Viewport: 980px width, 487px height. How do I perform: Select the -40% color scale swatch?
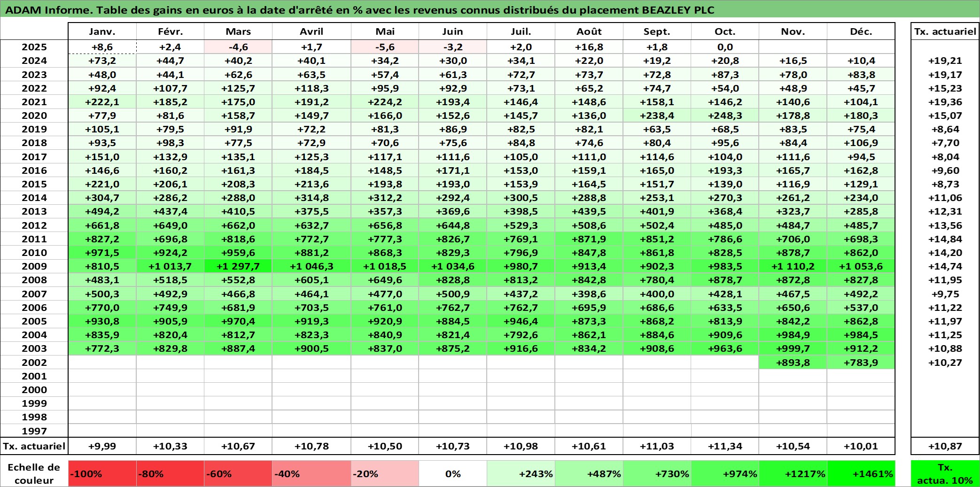click(311, 474)
